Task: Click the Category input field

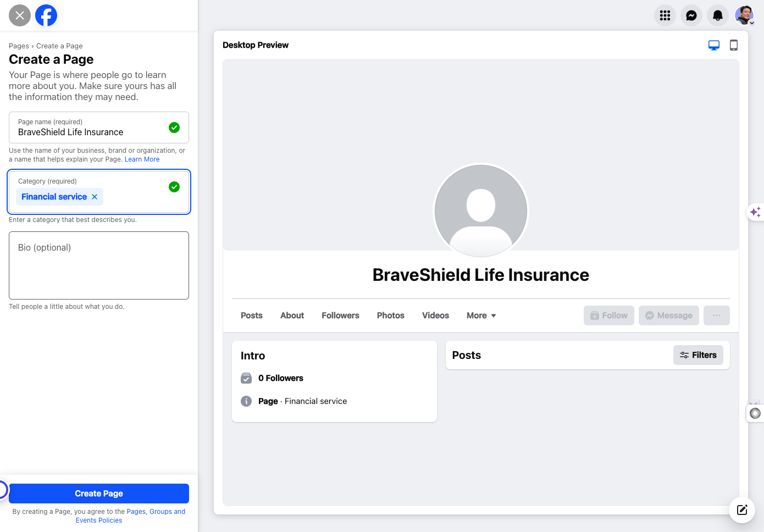Action: (99, 191)
